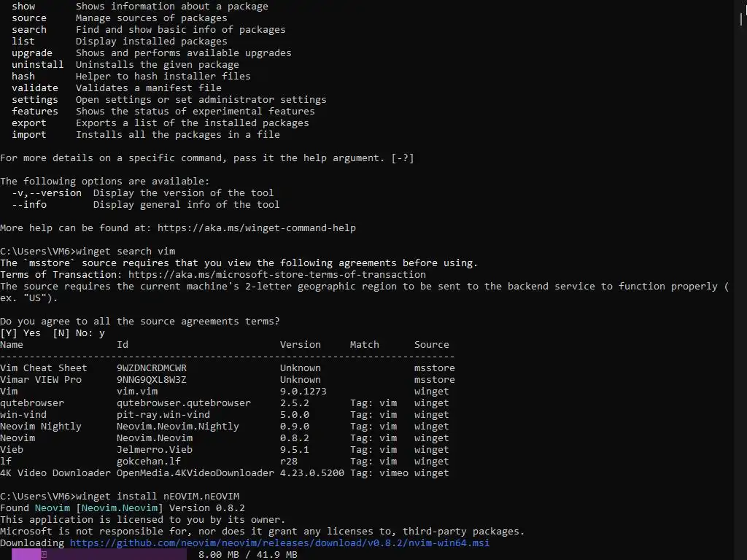Click the 'Unknown' version of Vimar VIEW Pro

click(x=300, y=379)
